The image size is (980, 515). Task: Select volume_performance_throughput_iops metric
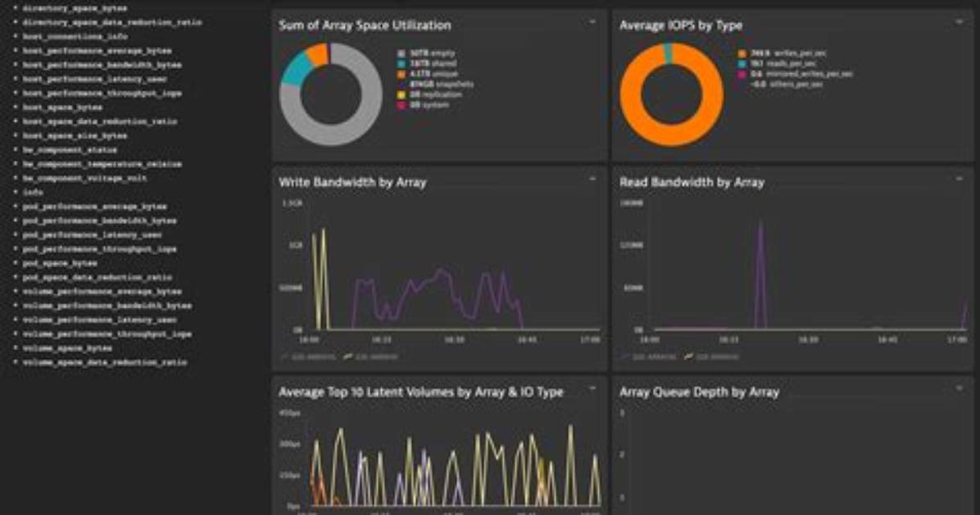[107, 334]
